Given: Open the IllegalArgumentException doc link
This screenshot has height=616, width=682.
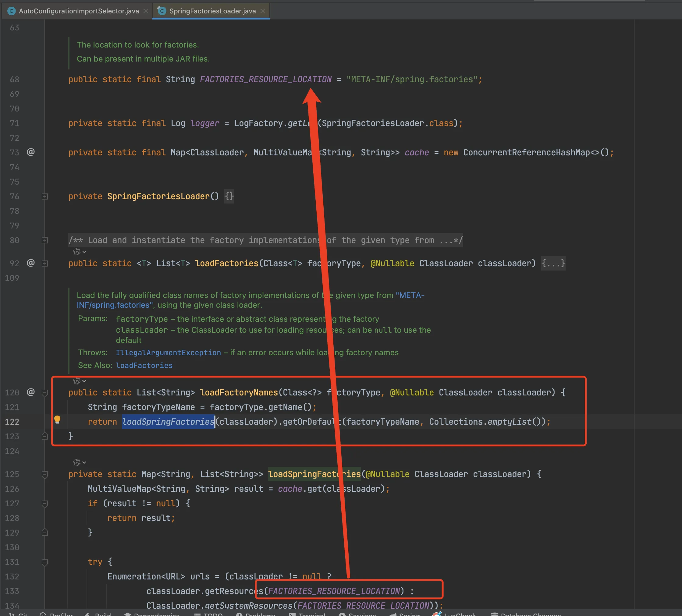Looking at the screenshot, I should click(168, 352).
